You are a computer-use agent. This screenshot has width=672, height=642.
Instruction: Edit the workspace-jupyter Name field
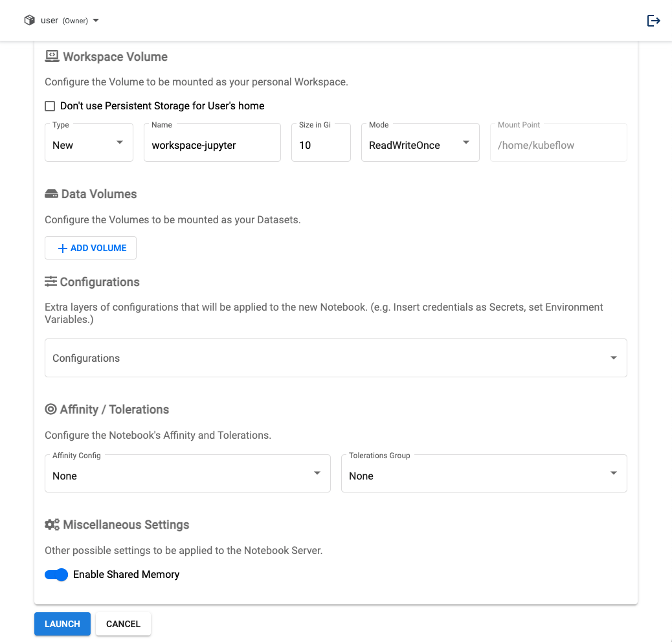tap(212, 142)
